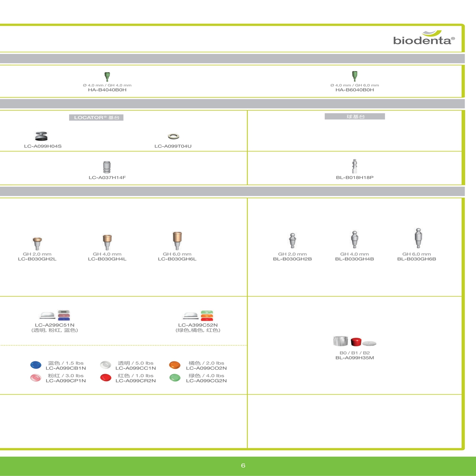This screenshot has width=476, height=476.
Task: Click the LC-A299C51N locator kit image
Action: (x=55, y=315)
